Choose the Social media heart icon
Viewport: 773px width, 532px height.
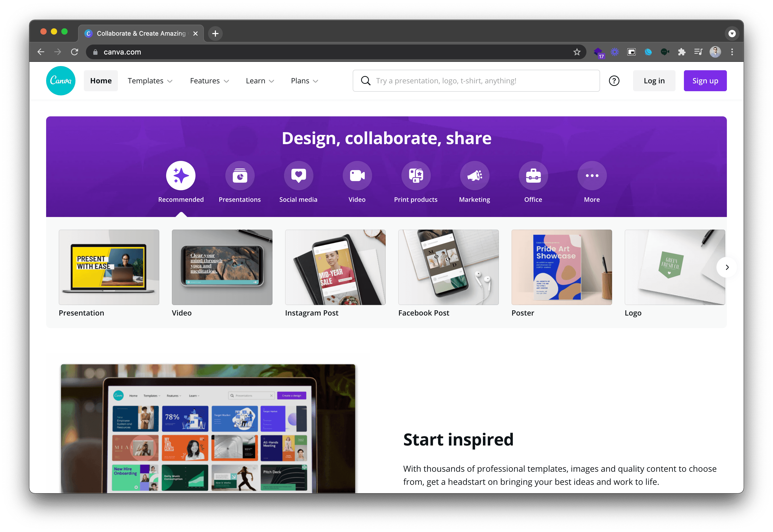tap(298, 176)
